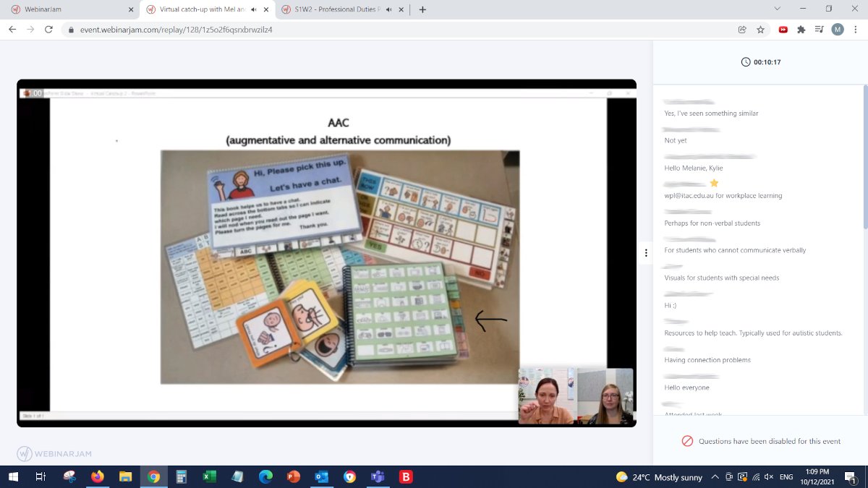Viewport: 868px width, 488px height.
Task: Open Excel from the taskbar
Action: [x=209, y=477]
